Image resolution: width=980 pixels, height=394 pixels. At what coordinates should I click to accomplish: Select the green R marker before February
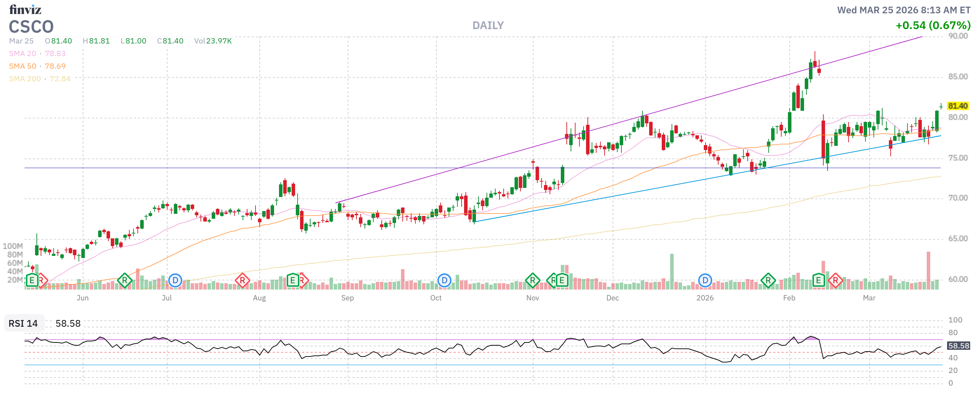(x=768, y=281)
